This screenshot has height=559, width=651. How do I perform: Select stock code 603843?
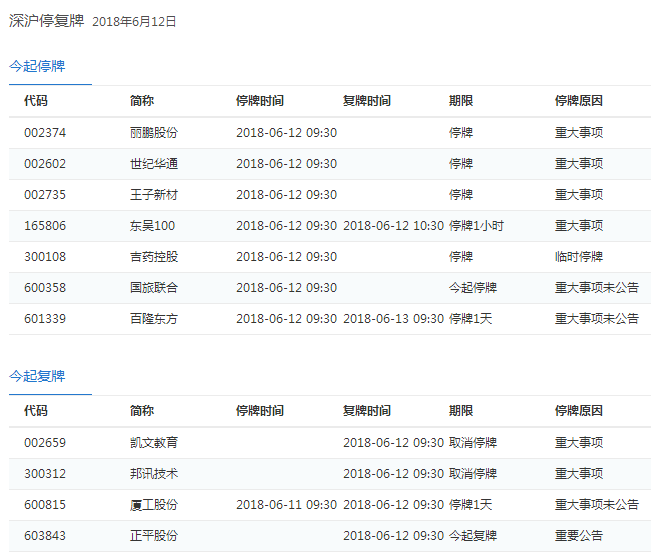[x=45, y=536]
